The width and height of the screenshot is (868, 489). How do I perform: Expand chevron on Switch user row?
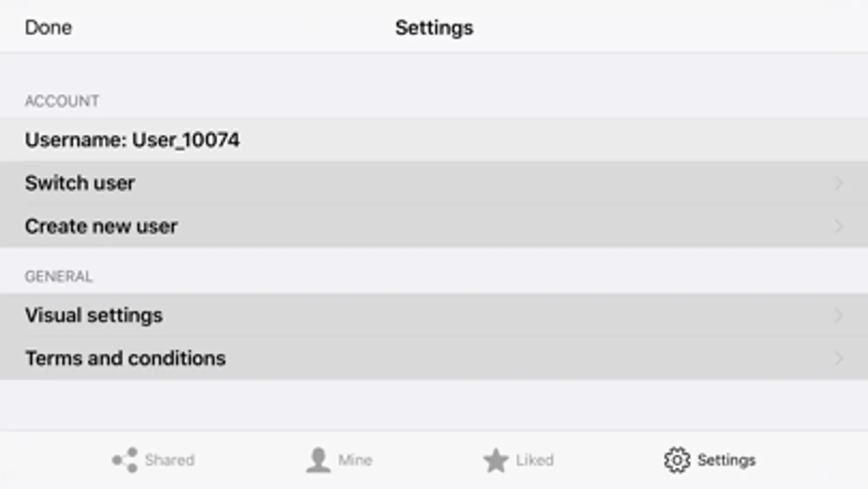point(839,183)
